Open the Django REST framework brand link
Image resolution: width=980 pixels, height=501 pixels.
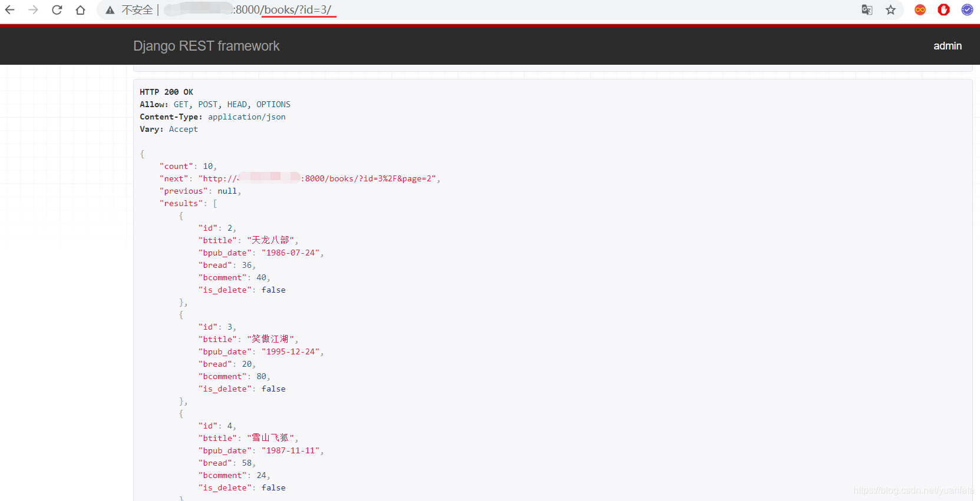click(x=206, y=46)
